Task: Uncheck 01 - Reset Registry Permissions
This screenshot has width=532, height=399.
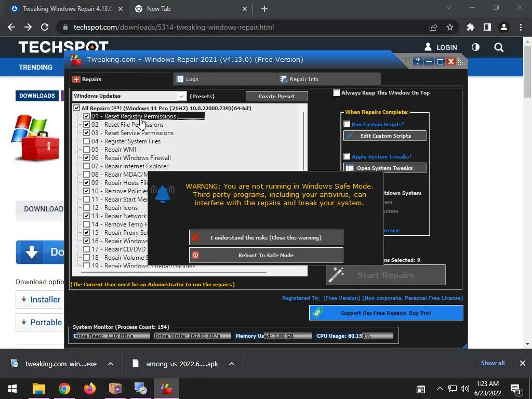Action: [x=87, y=116]
